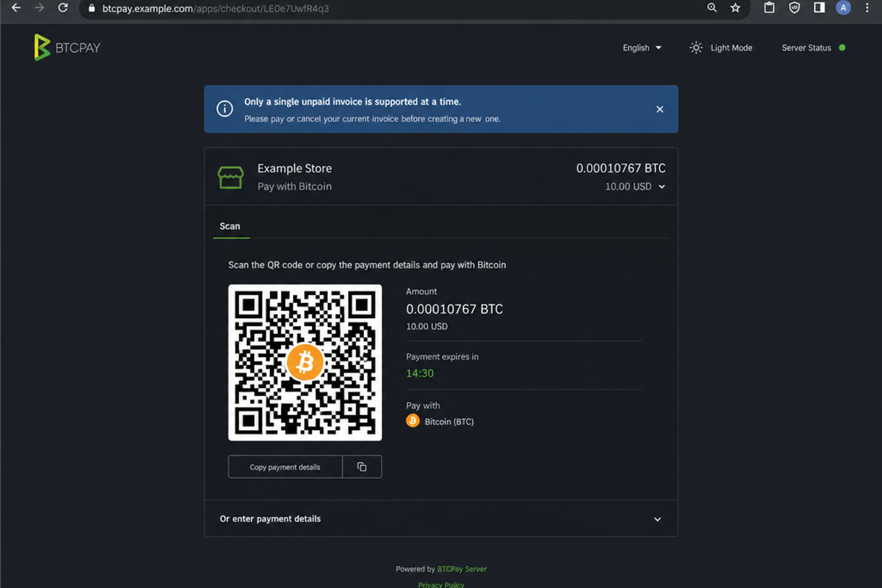Click the browser forward arrow
This screenshot has height=588, width=882.
(x=40, y=8)
